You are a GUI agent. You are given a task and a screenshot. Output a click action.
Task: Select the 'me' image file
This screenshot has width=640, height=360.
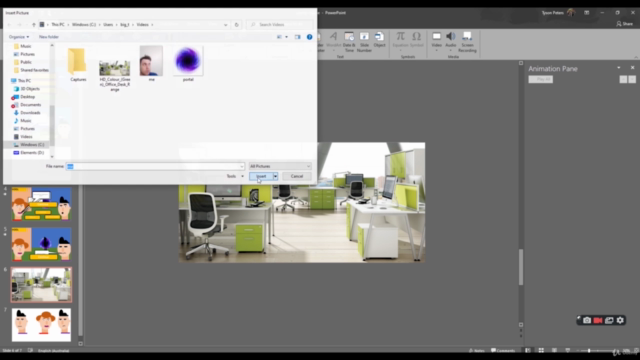[151, 63]
